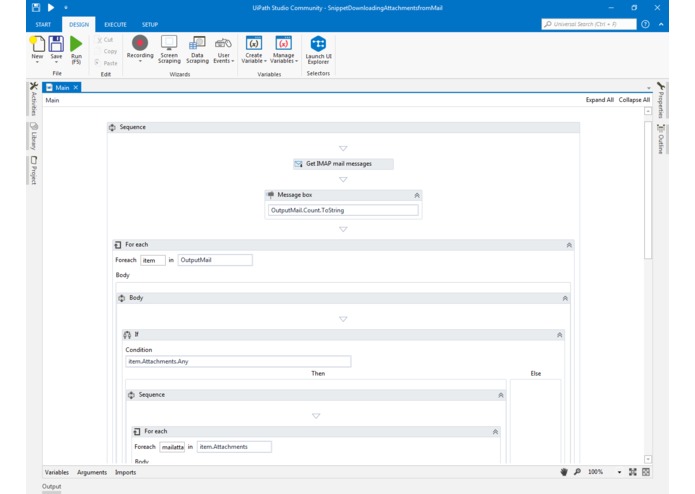Click the vertical scrollbar down arrow
The image size is (695, 494).
coord(648,459)
